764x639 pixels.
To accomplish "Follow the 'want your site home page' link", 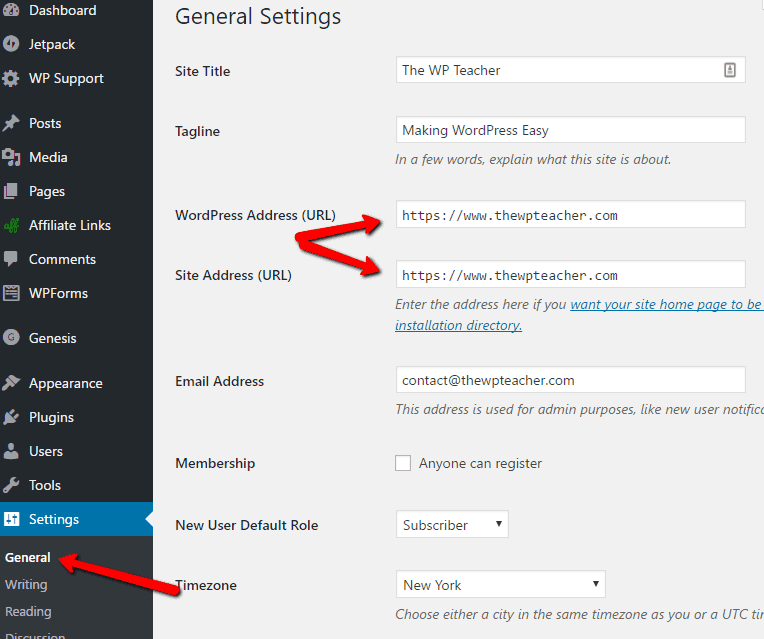I will (665, 304).
